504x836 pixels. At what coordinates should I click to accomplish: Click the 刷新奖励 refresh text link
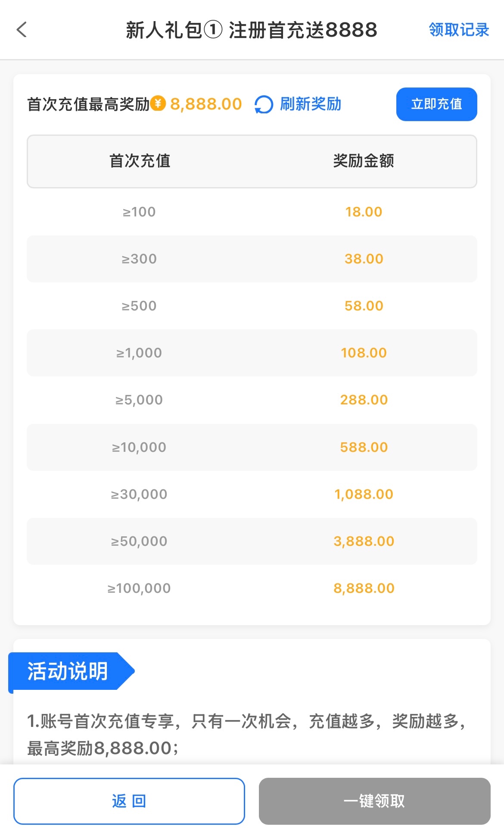(311, 104)
